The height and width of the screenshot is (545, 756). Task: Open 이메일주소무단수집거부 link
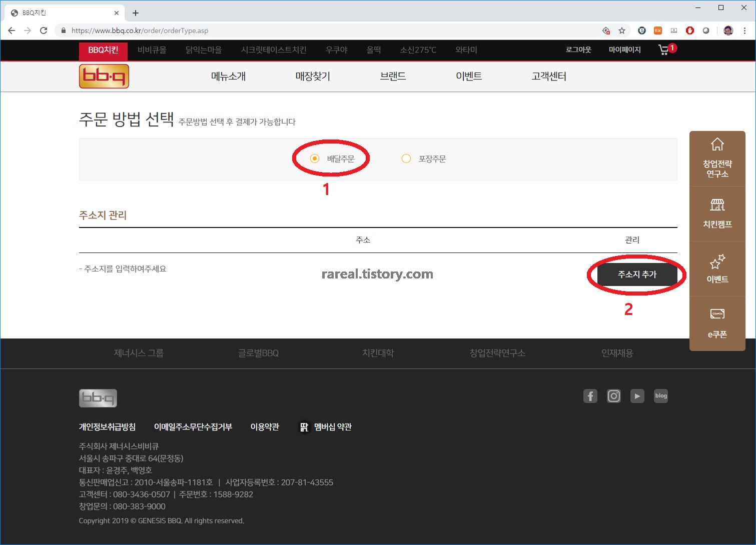pyautogui.click(x=193, y=427)
